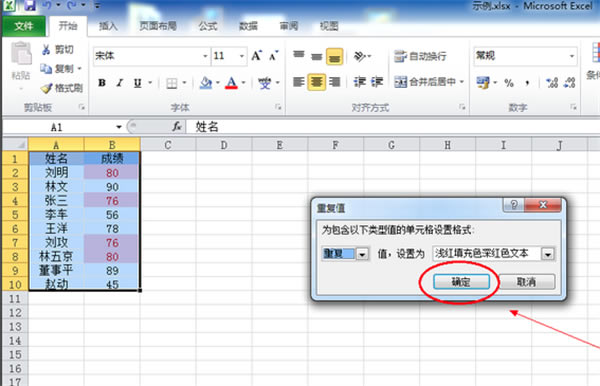Switch to the Home (开始) tab
Screen dimensions: 600x386
tap(68, 26)
